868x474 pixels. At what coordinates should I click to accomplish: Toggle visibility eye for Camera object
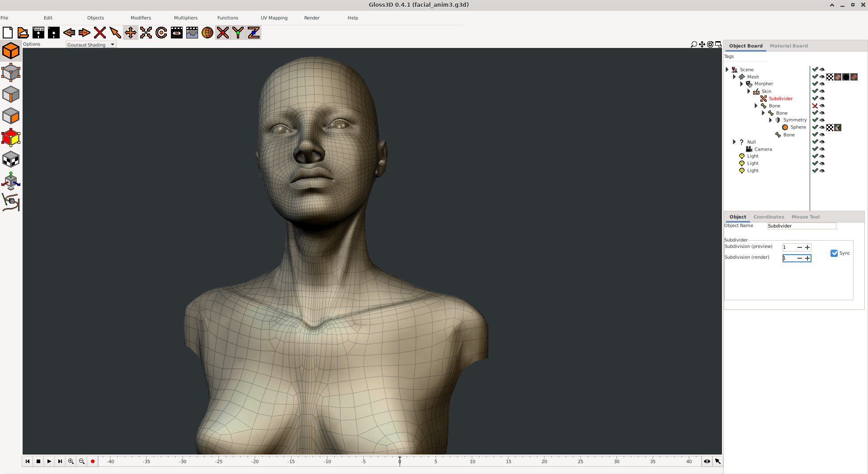[x=822, y=149]
